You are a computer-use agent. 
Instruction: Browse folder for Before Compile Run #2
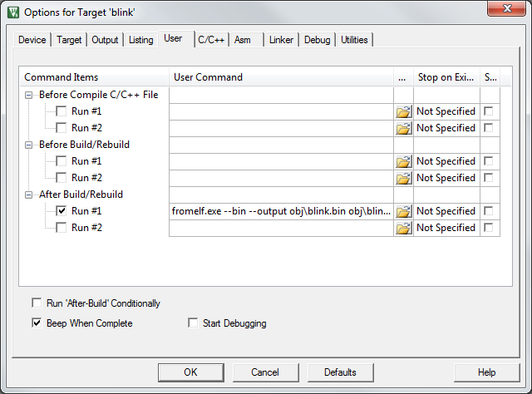(403, 128)
